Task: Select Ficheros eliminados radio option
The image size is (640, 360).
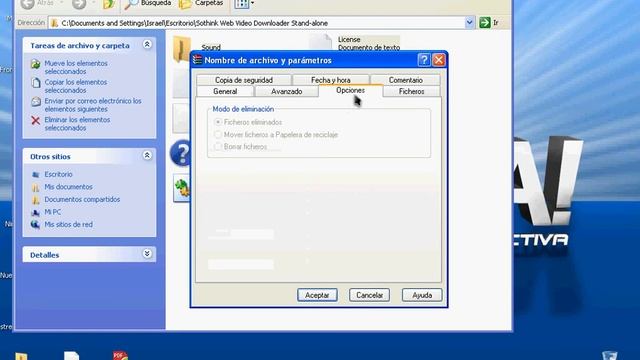Action: tap(248, 122)
